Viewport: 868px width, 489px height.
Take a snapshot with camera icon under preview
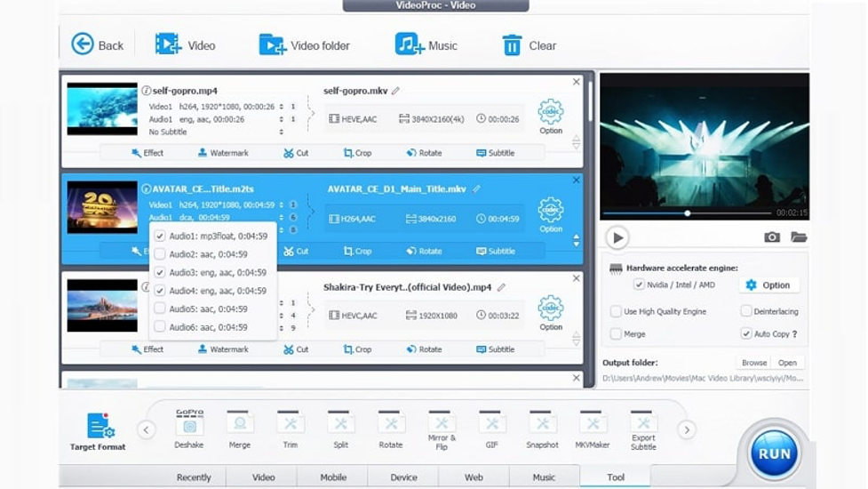[x=772, y=237]
